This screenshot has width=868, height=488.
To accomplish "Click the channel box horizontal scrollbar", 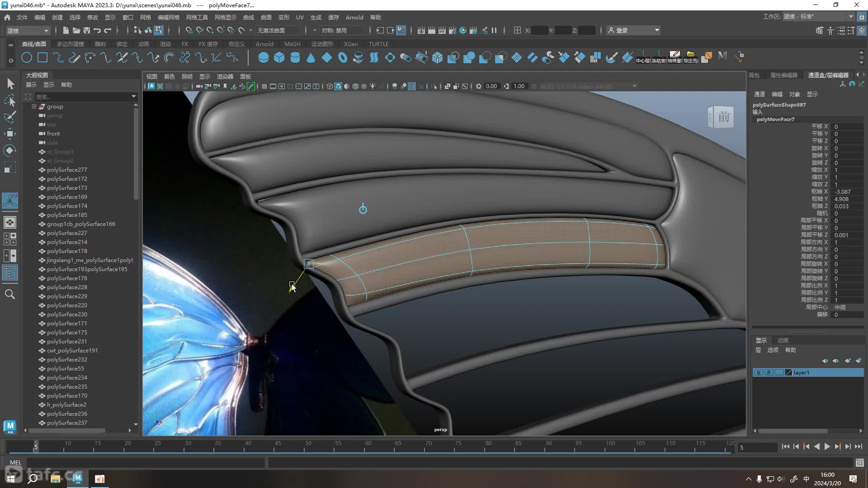I will (x=793, y=431).
